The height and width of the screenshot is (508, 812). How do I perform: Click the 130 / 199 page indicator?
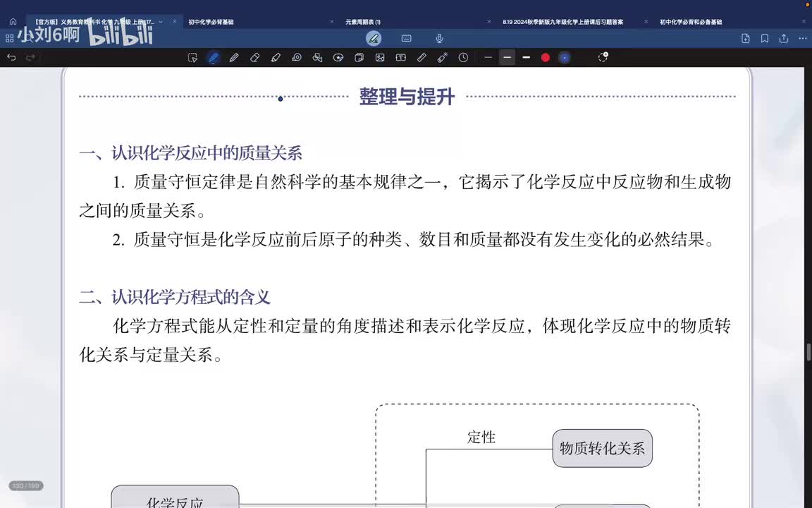pos(26,485)
